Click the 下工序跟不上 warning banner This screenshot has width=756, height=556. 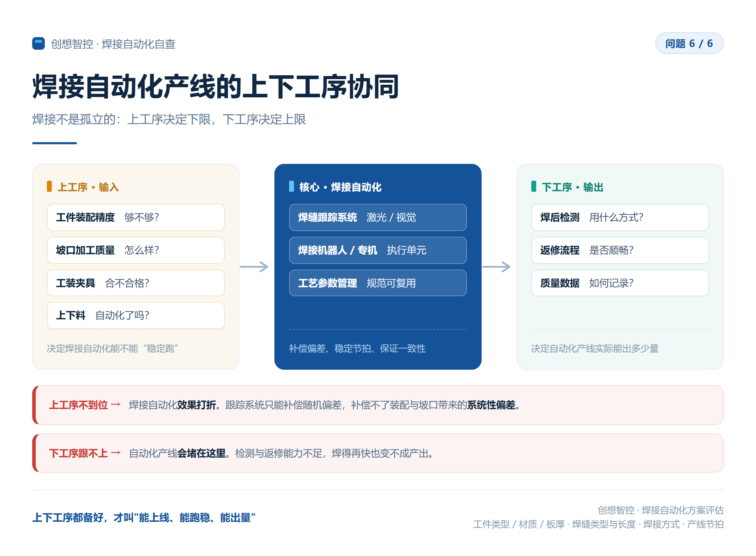tap(378, 453)
